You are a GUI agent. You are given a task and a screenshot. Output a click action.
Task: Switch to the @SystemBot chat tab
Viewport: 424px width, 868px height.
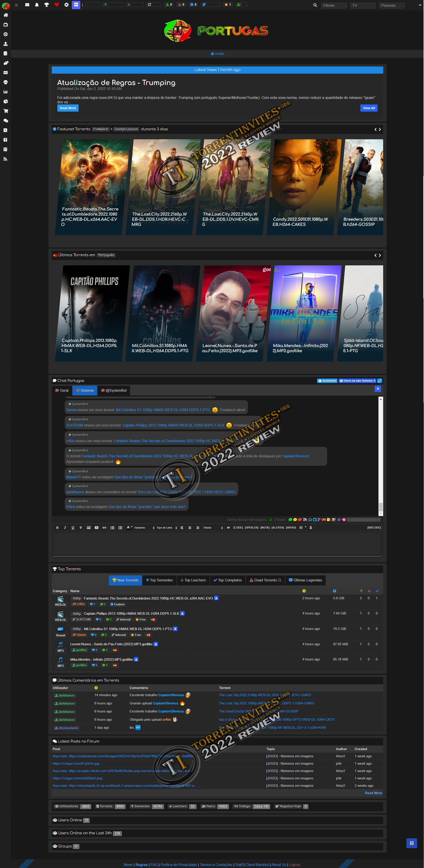[x=114, y=391]
